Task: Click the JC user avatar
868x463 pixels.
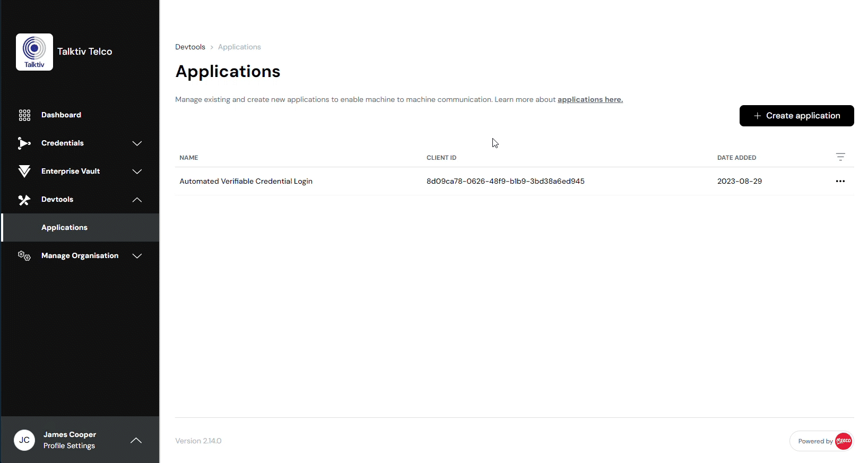Action: coord(24,440)
